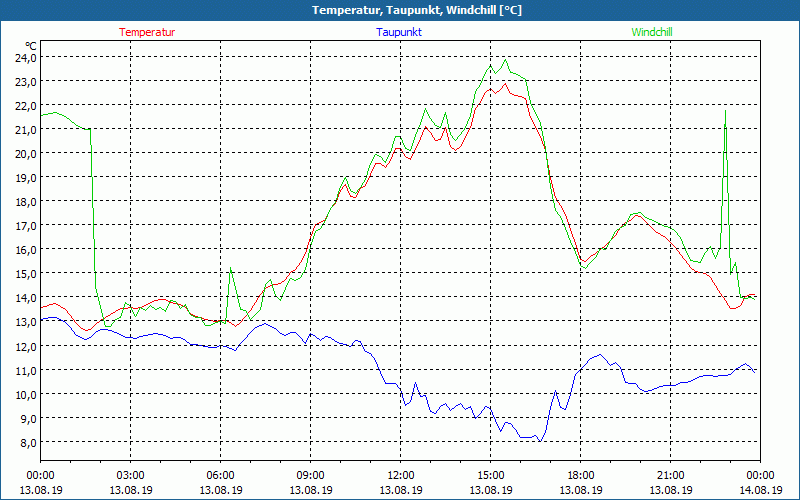Click the 15,0 y-axis value
The height and width of the screenshot is (500, 800).
tap(26, 274)
